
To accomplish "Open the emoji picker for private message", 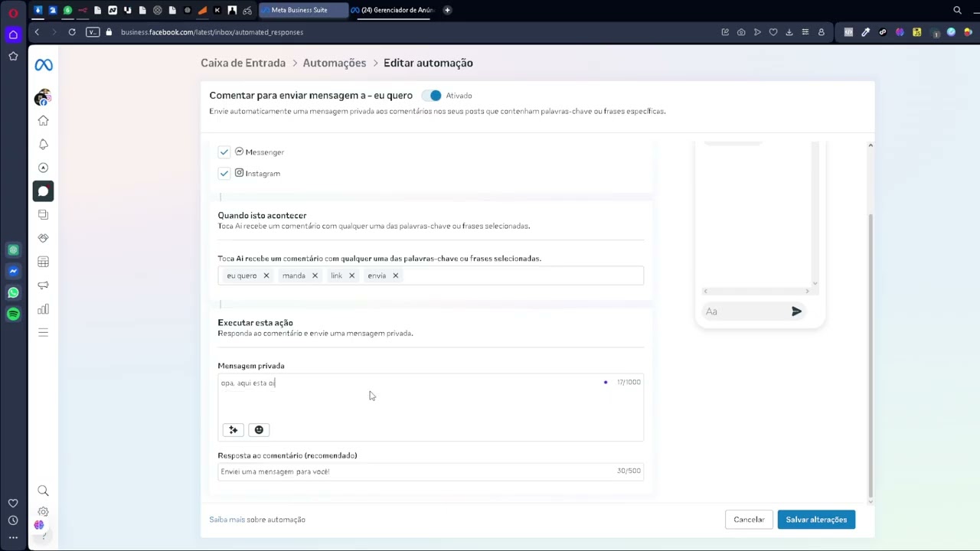I will click(259, 430).
